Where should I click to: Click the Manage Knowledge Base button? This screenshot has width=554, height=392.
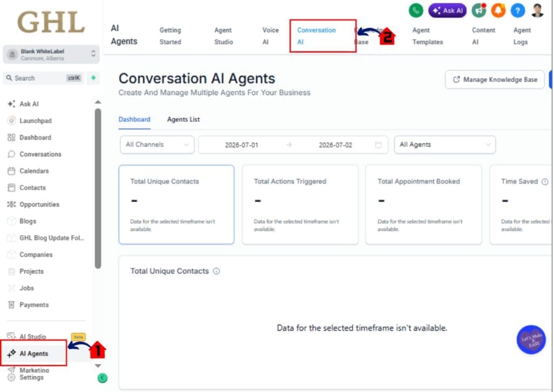click(494, 80)
